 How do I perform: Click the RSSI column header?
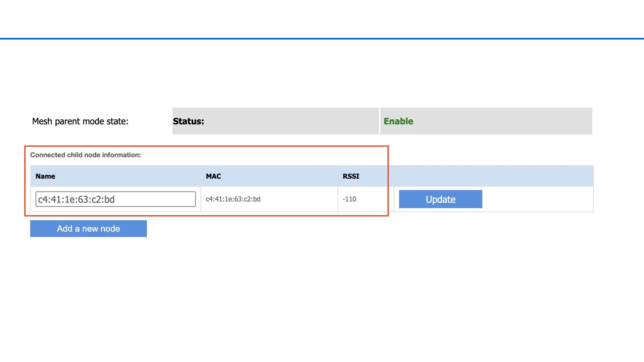(x=351, y=176)
